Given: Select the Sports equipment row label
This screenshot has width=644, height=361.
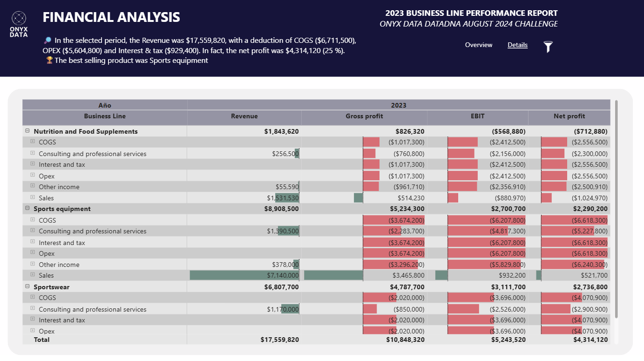Looking at the screenshot, I should click(x=62, y=209).
